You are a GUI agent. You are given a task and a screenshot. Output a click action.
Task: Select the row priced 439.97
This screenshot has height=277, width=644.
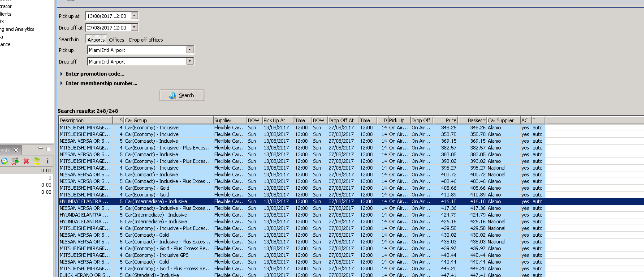click(302, 248)
